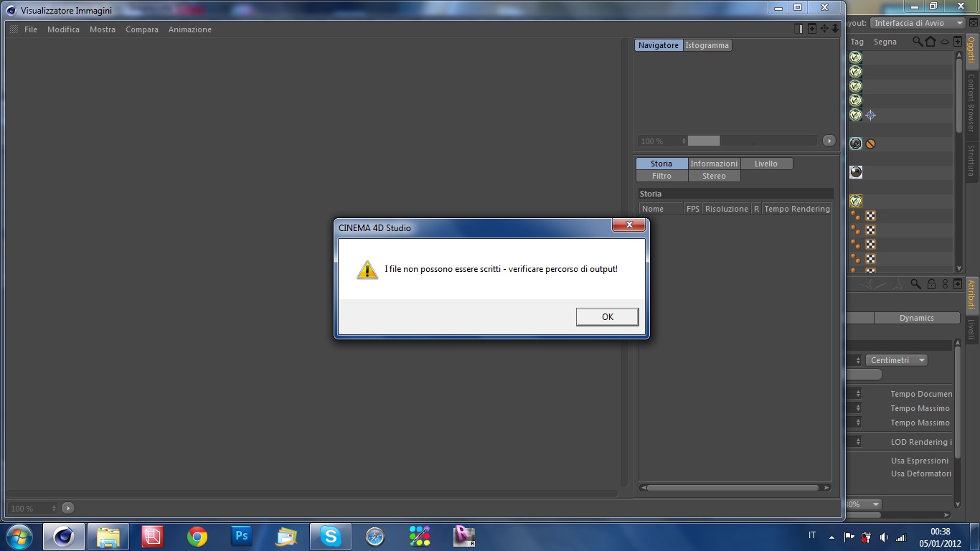Viewport: 980px width, 551px height.
Task: Open the Modifica menu
Action: coord(63,29)
